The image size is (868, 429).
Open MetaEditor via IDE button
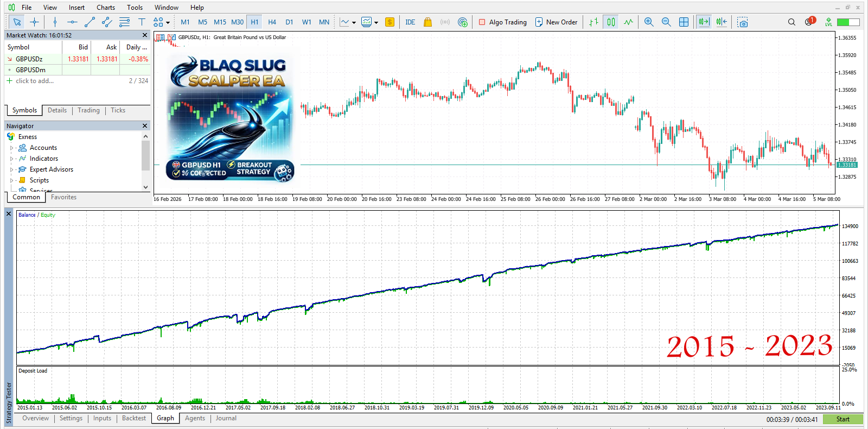pyautogui.click(x=410, y=22)
